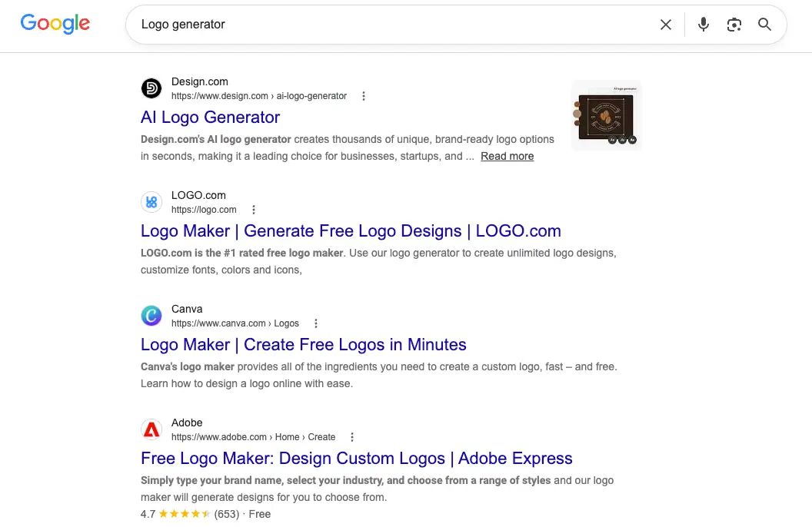Click the Adobe favicon
812x527 pixels.
(151, 429)
